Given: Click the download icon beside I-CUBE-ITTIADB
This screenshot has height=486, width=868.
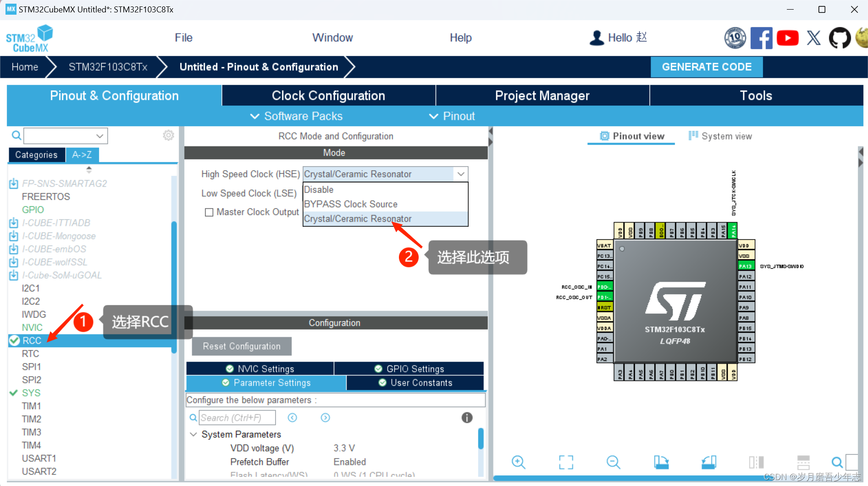Looking at the screenshot, I should (x=14, y=223).
